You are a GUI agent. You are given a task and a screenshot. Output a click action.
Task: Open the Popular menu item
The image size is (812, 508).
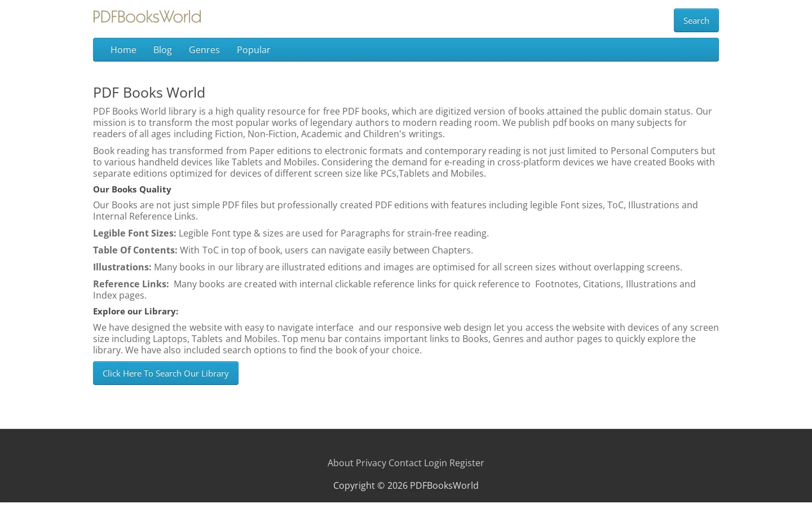coord(254,50)
